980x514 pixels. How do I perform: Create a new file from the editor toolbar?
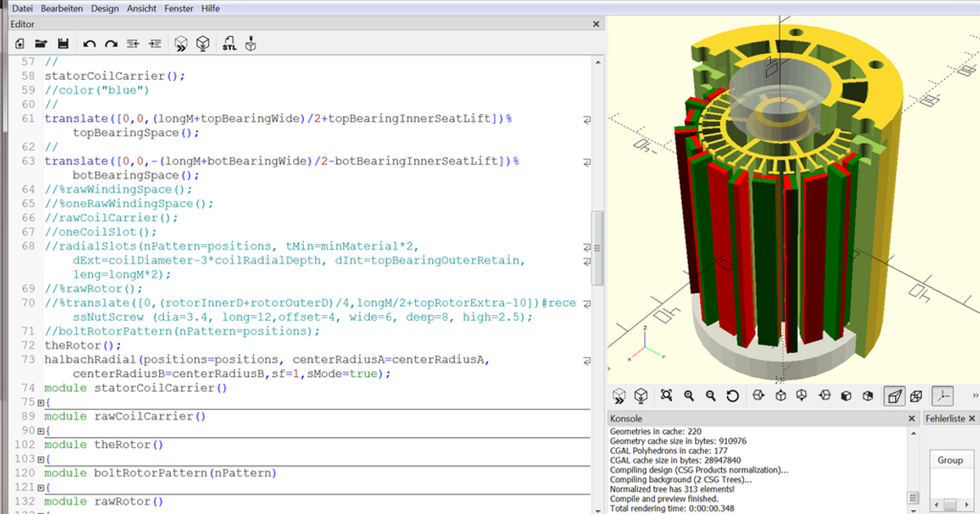tap(20, 44)
